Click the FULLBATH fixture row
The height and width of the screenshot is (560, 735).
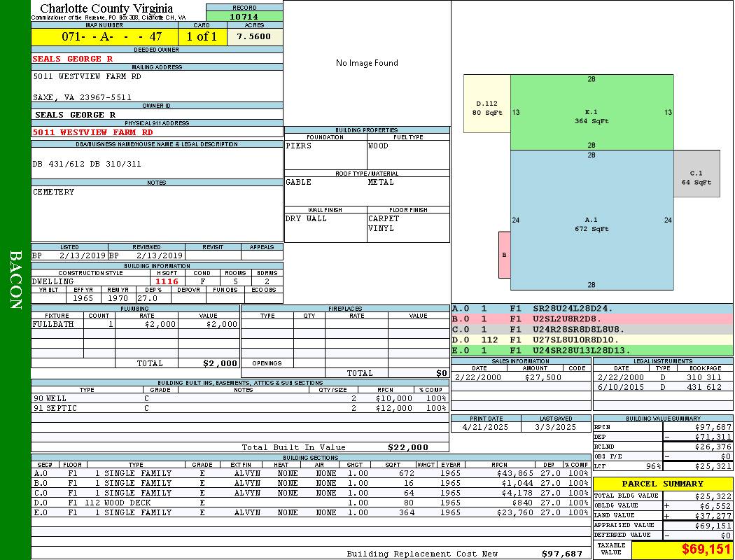click(x=136, y=324)
